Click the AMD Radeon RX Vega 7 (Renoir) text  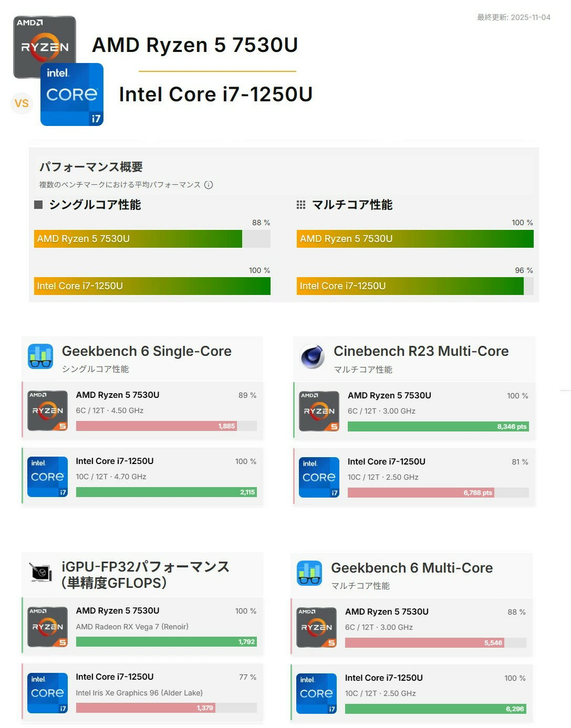pos(132,627)
